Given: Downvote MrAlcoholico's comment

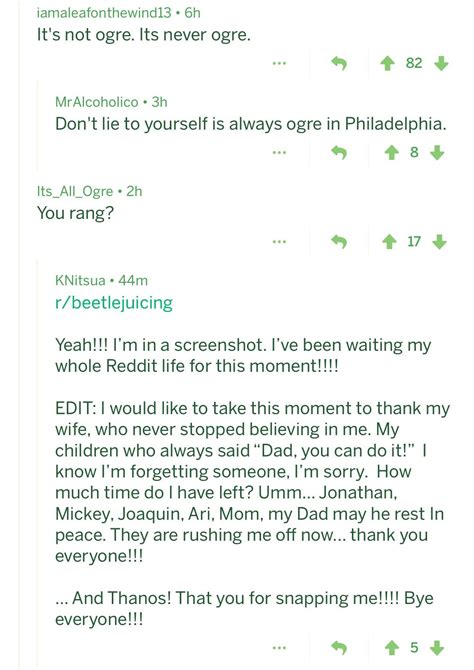Looking at the screenshot, I should click(x=437, y=153).
